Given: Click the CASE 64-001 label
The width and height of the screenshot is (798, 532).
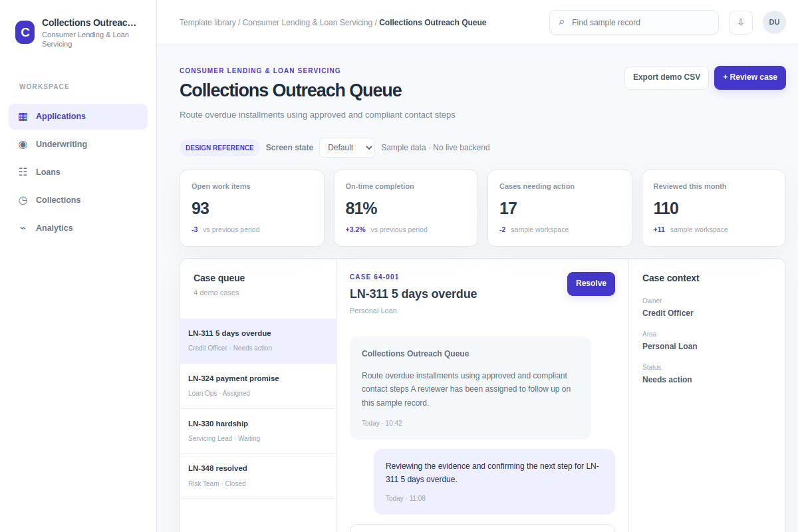Looking at the screenshot, I should point(374,277).
